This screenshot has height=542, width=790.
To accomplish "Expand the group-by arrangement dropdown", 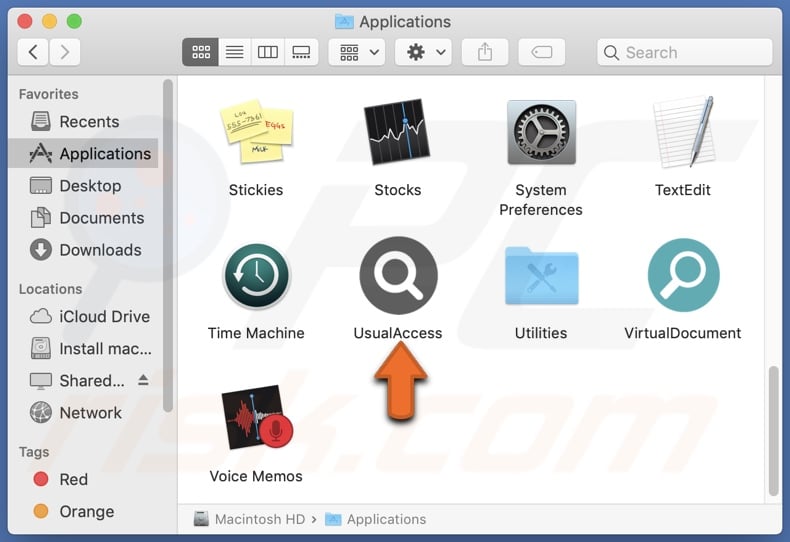I will pyautogui.click(x=359, y=52).
